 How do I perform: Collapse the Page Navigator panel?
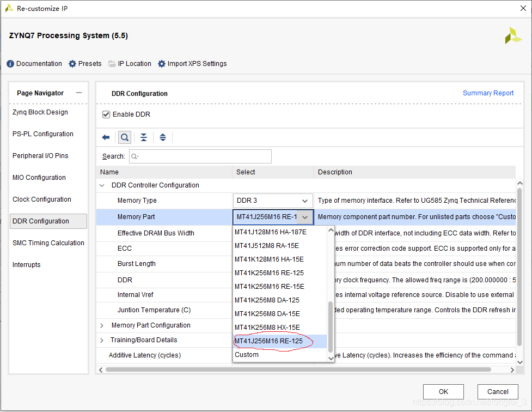[79, 93]
